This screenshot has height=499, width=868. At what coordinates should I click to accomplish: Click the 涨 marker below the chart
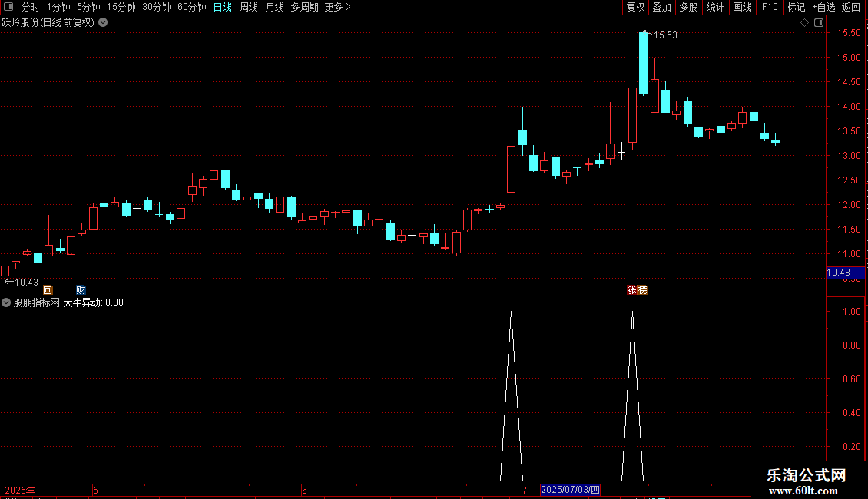(631, 290)
